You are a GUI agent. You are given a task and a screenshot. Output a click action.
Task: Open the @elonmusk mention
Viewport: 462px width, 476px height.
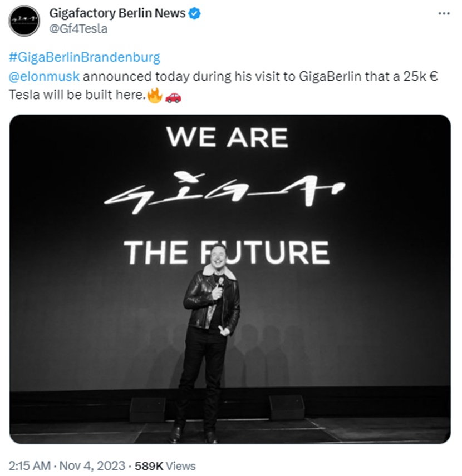pyautogui.click(x=45, y=77)
